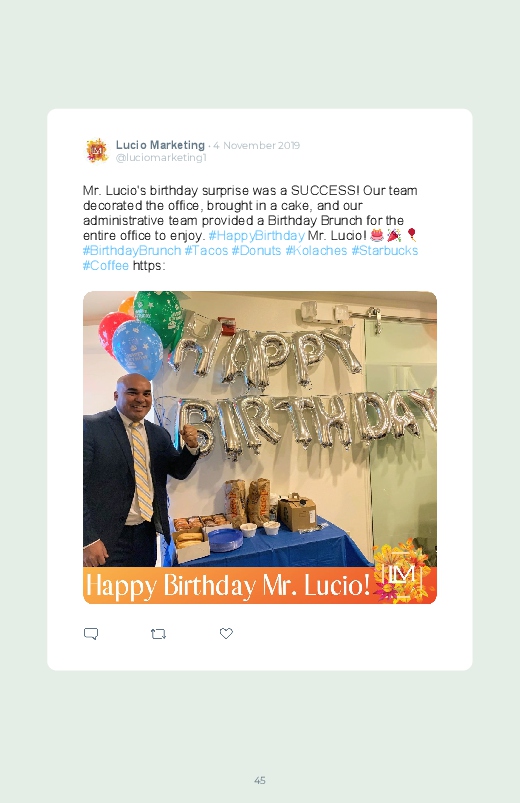Click the birthday cake emoji
520x803 pixels.
pos(377,235)
